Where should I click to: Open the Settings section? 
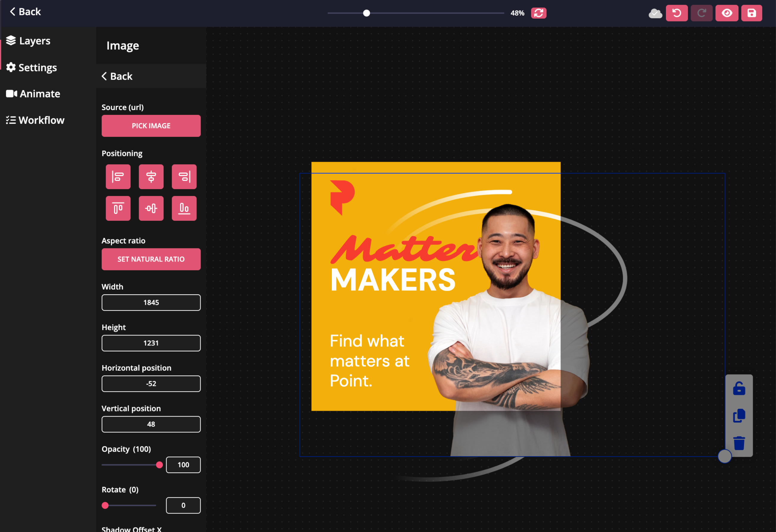[31, 67]
